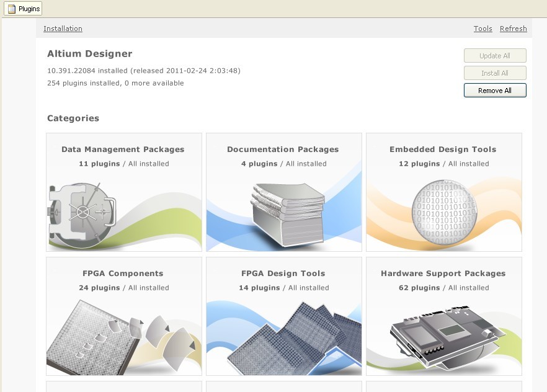
Task: Click the '24 plugins / All installed' text
Action: [124, 288]
